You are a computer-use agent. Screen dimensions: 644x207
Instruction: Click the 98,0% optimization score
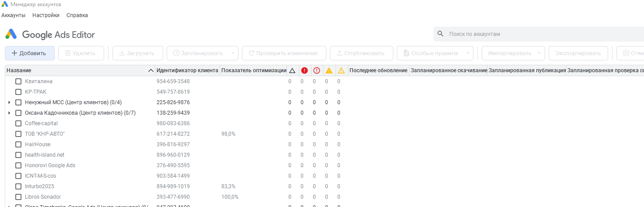pos(228,134)
